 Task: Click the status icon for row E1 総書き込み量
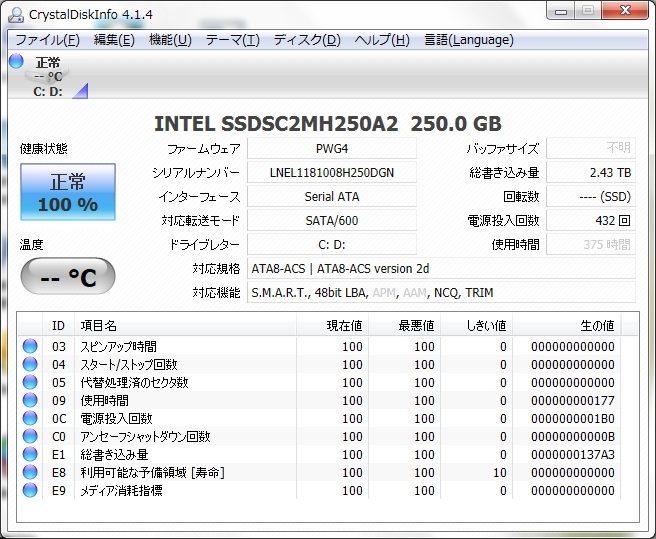coord(30,454)
